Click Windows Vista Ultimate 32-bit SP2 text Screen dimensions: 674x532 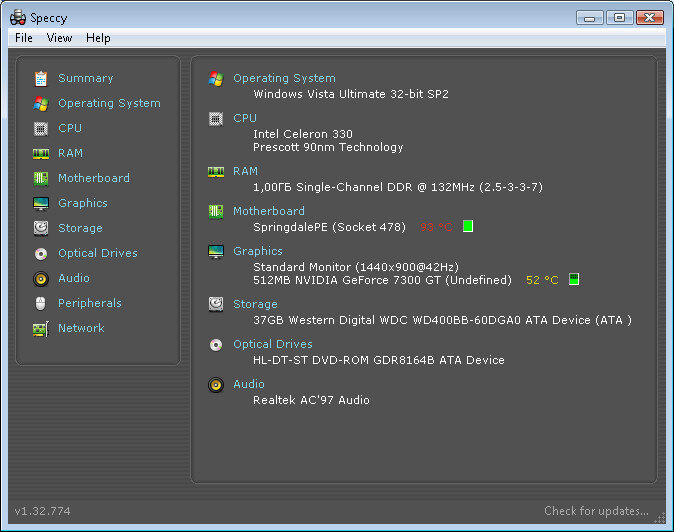pyautogui.click(x=351, y=94)
